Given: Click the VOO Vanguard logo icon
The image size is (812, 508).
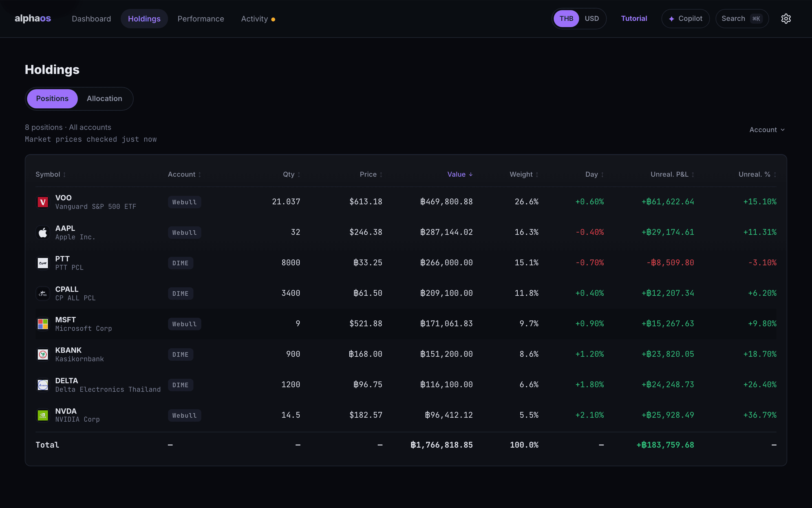Looking at the screenshot, I should click(43, 202).
